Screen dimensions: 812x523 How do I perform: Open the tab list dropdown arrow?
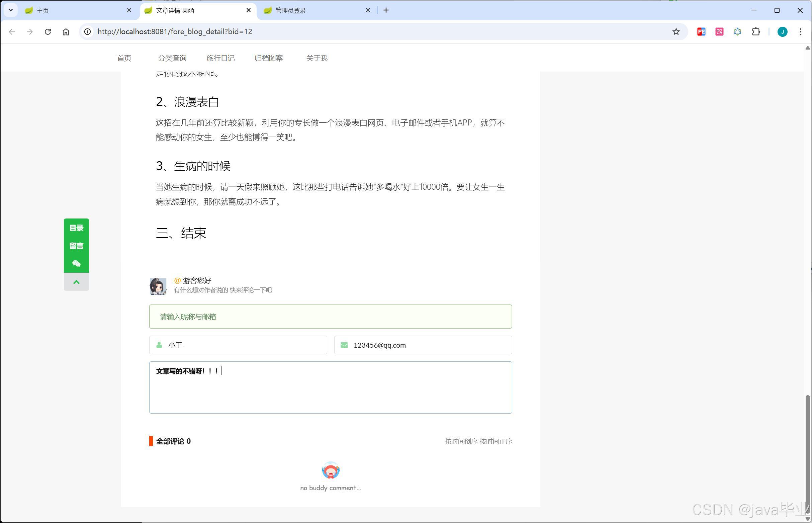click(10, 10)
